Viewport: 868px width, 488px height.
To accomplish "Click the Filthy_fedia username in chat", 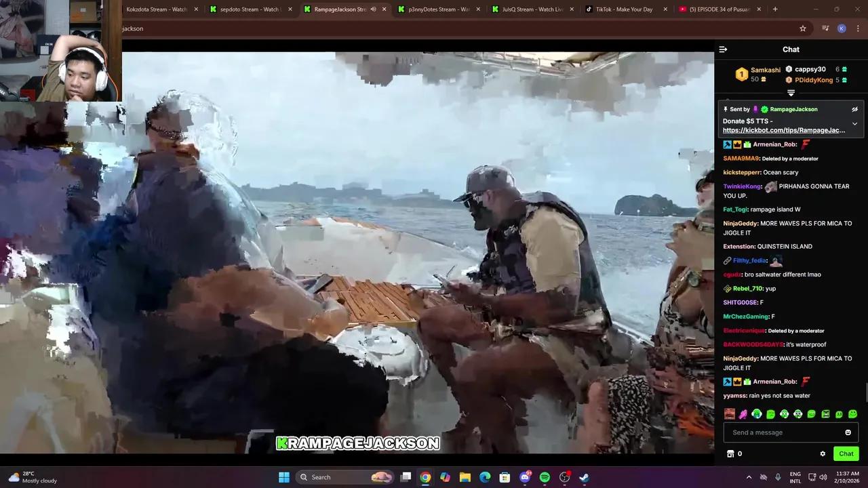I will (749, 261).
